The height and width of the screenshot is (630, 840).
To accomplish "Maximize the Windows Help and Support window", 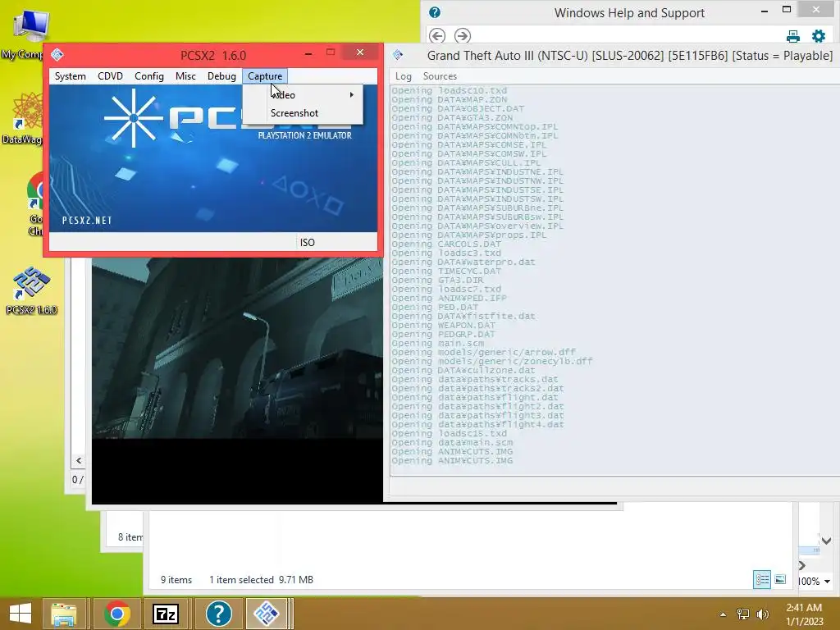I will tap(787, 10).
